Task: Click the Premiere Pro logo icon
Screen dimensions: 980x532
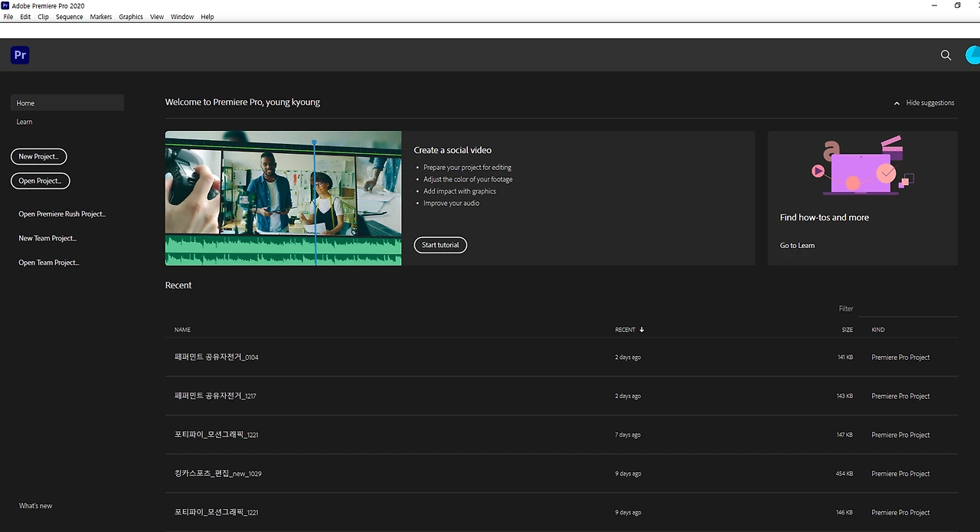Action: tap(20, 55)
